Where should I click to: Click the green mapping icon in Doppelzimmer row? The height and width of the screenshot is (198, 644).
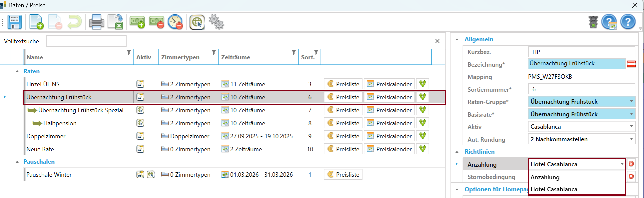pyautogui.click(x=423, y=136)
